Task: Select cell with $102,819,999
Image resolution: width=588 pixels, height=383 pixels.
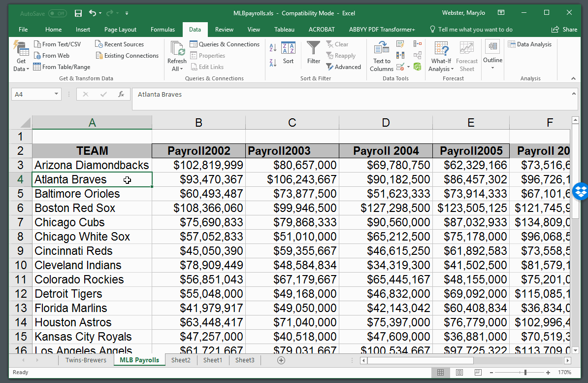Action: (199, 165)
